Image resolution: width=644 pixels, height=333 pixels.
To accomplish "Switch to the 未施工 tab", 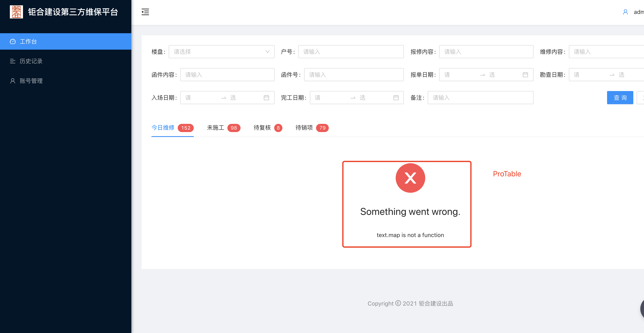I will click(215, 128).
